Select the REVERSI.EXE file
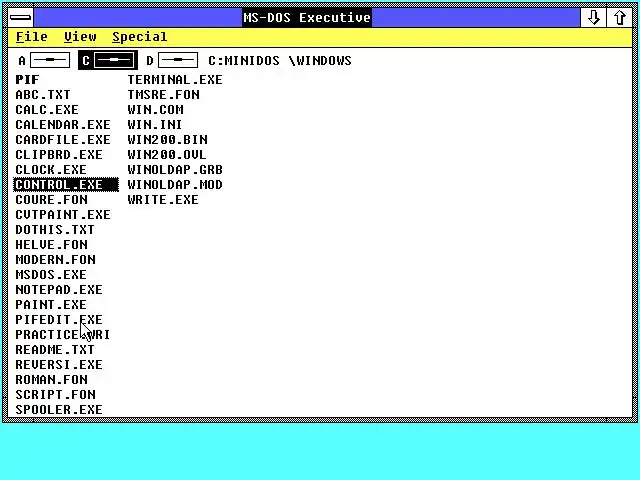The image size is (640, 480). [59, 365]
